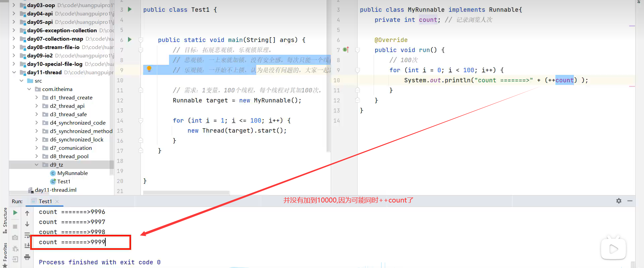Click the exit icon in run toolbar
The width and height of the screenshot is (644, 268).
click(x=15, y=259)
